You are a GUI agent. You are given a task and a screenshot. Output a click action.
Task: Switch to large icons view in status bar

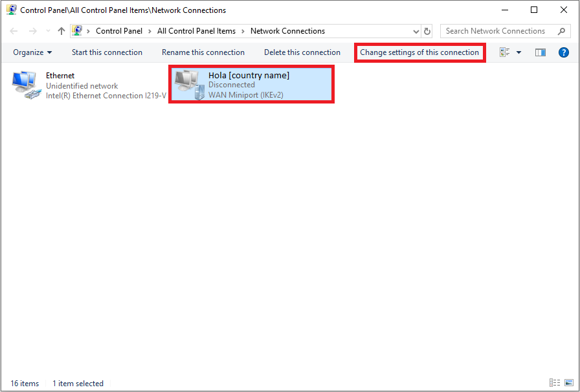pyautogui.click(x=568, y=383)
